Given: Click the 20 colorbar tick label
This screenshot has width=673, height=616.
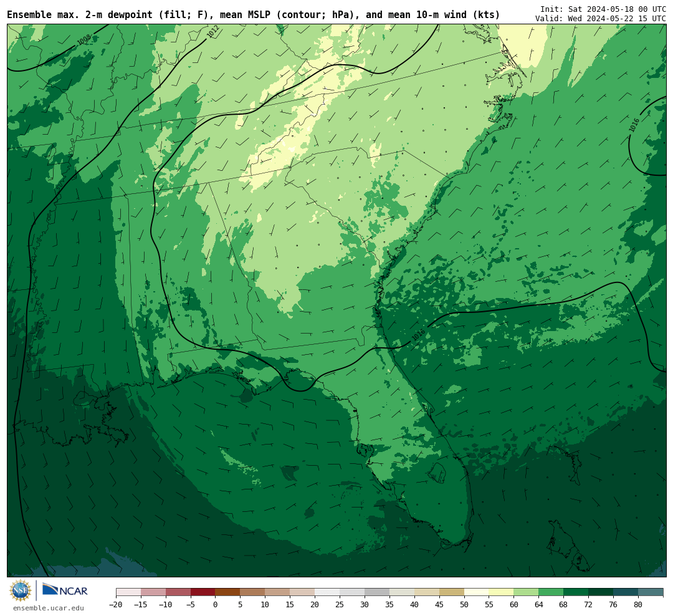Looking at the screenshot, I should click(315, 605).
